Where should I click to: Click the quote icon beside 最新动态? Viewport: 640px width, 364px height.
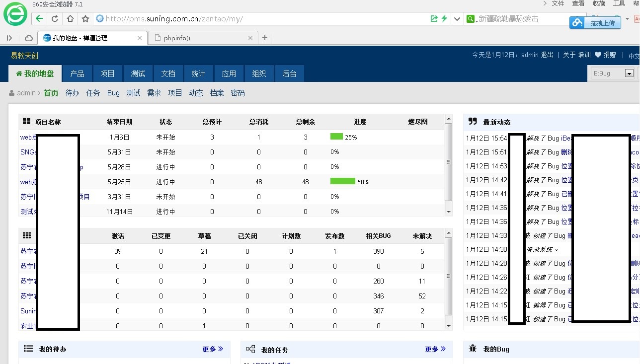[x=473, y=121]
